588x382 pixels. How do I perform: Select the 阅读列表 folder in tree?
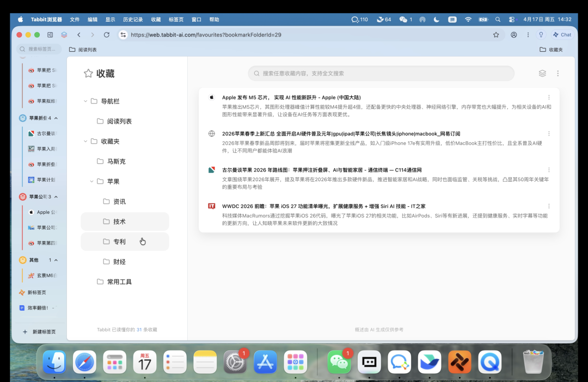[x=125, y=121]
